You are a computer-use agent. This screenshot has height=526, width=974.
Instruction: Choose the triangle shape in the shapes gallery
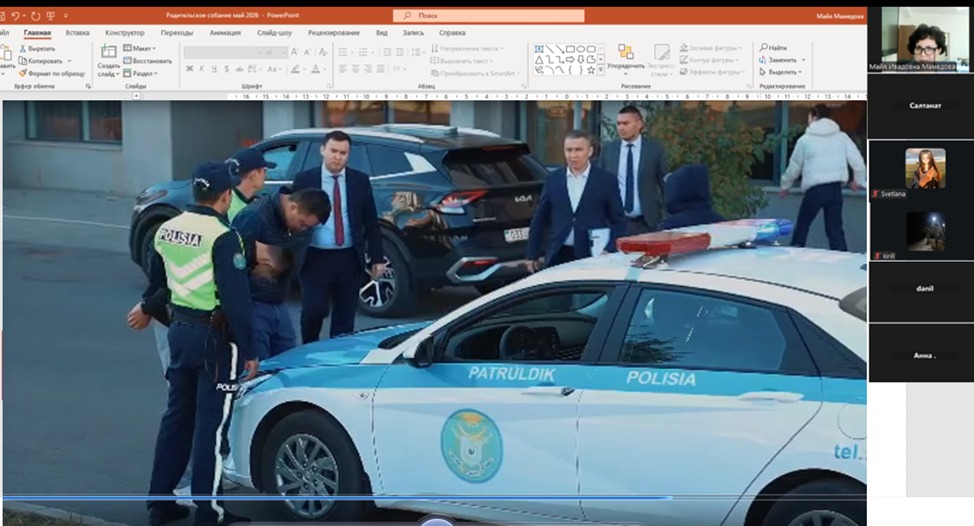(539, 60)
